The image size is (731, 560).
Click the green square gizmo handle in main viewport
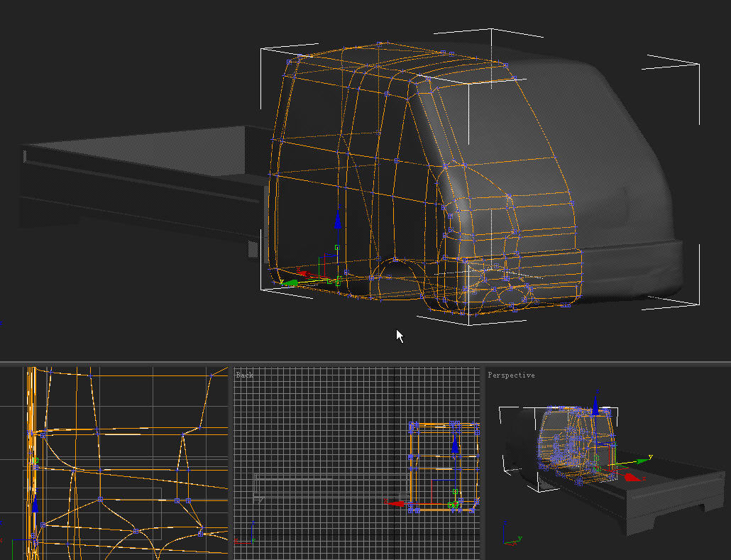coord(337,248)
